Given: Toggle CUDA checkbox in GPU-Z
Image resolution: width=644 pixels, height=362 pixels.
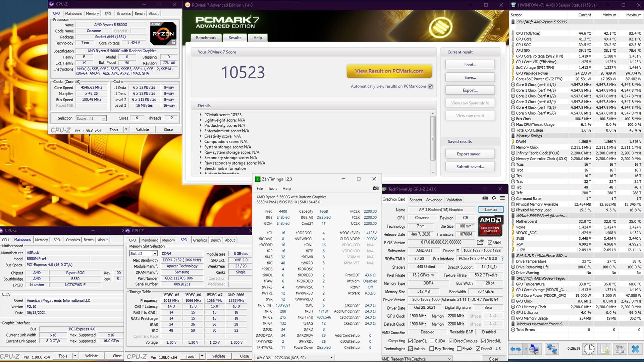Looking at the screenshot, I should [x=432, y=341].
